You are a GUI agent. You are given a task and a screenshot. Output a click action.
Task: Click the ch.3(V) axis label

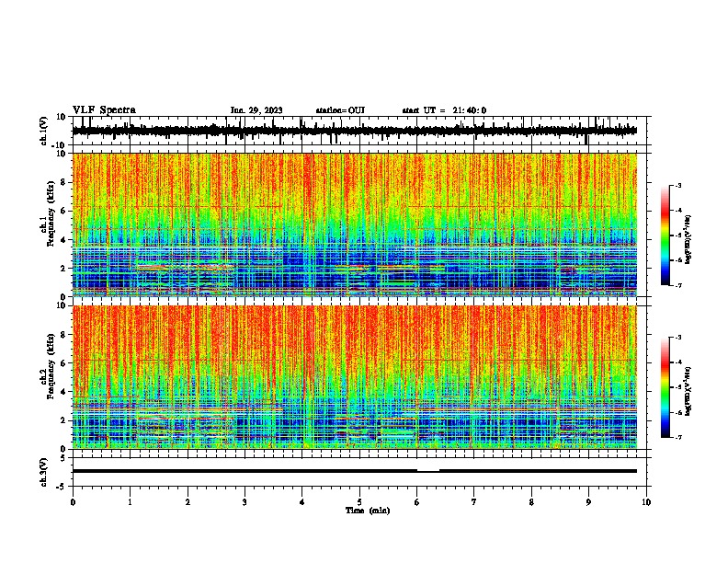(x=44, y=472)
